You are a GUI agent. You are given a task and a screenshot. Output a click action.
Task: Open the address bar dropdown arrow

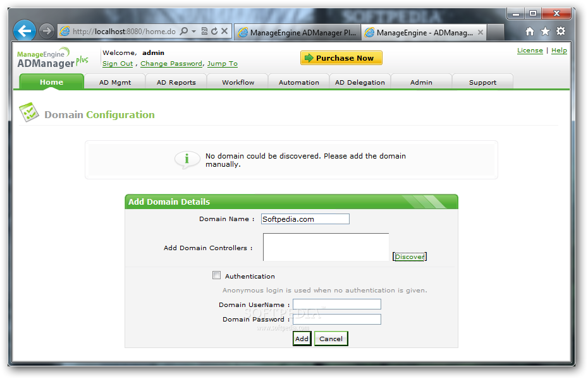(193, 32)
